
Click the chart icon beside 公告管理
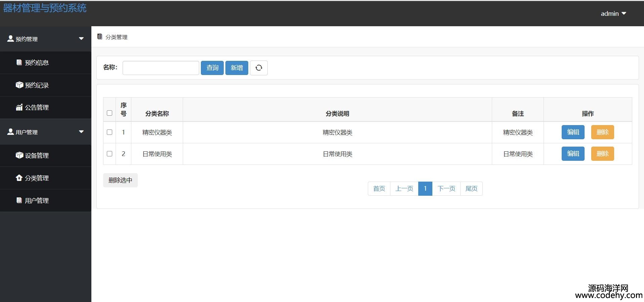19,107
